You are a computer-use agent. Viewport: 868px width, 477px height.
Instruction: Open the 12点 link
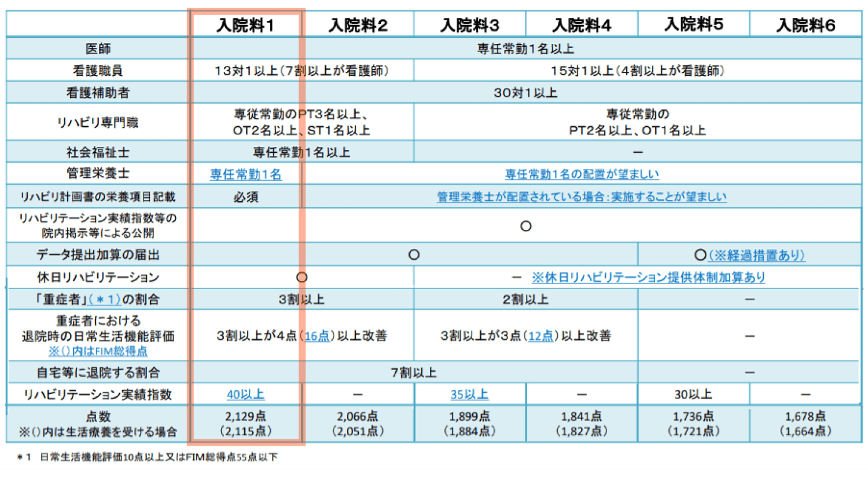(541, 336)
